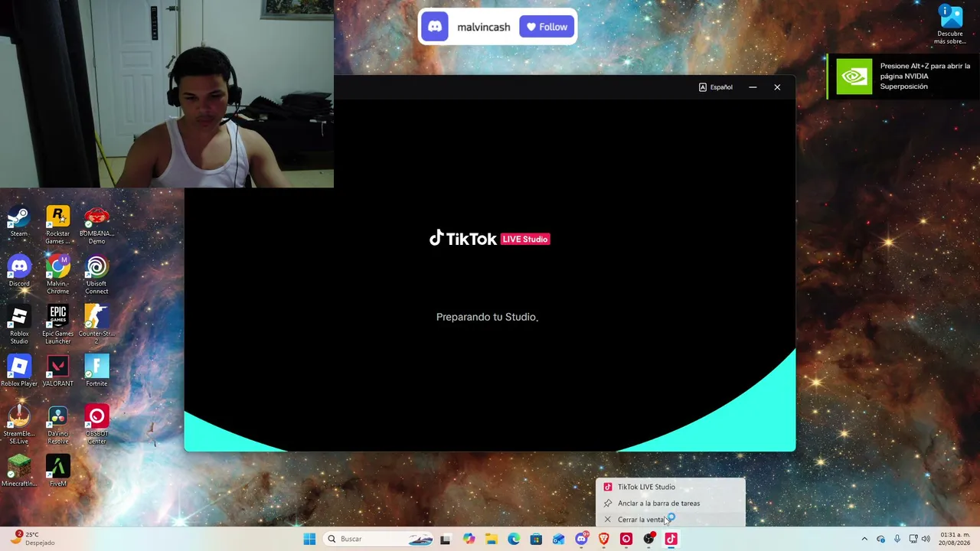The width and height of the screenshot is (980, 551).
Task: Open the weather widget showing 25°C Despejado
Action: click(x=32, y=539)
